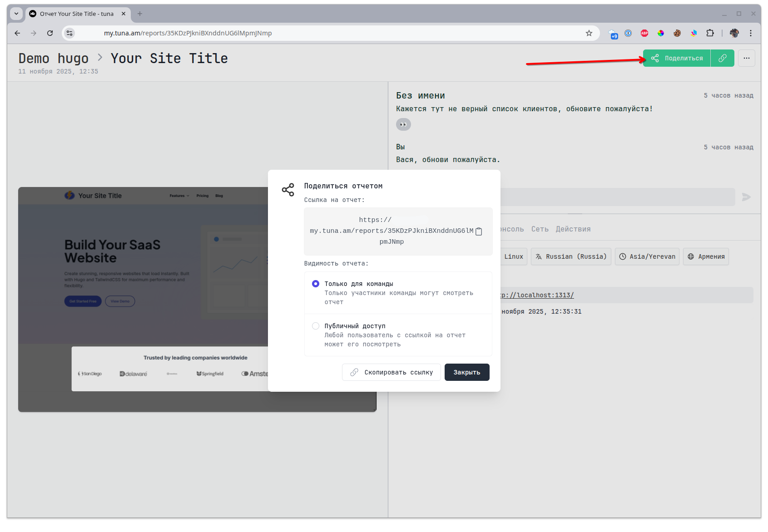Reload the page with the refresh icon

50,33
